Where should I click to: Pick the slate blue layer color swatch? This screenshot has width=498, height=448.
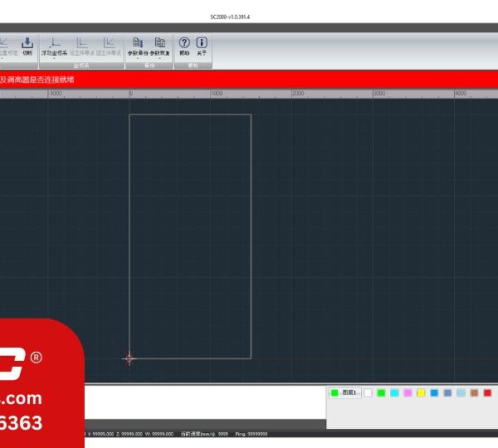point(447,392)
